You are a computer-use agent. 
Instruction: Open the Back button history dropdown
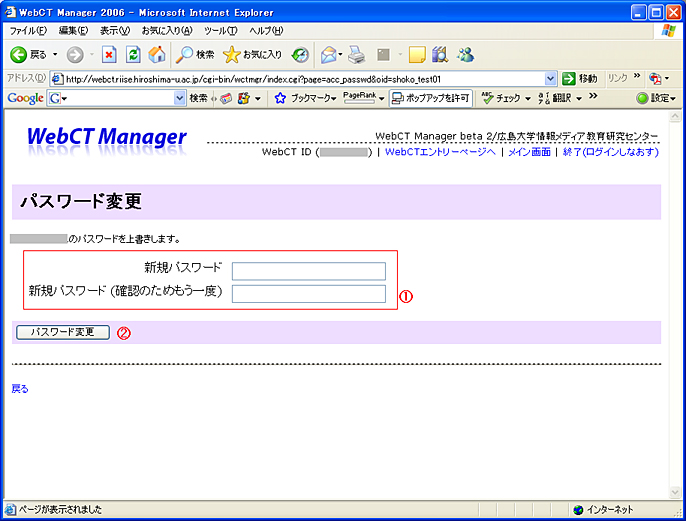click(55, 55)
